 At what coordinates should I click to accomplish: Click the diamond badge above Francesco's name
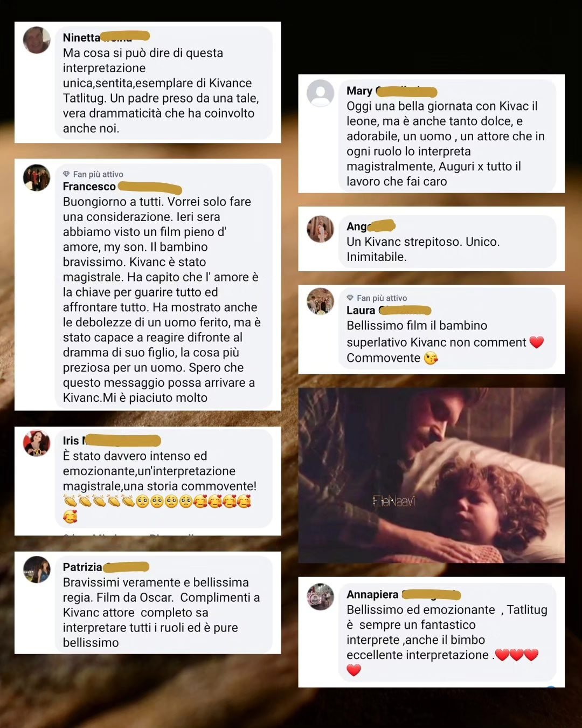(x=66, y=174)
